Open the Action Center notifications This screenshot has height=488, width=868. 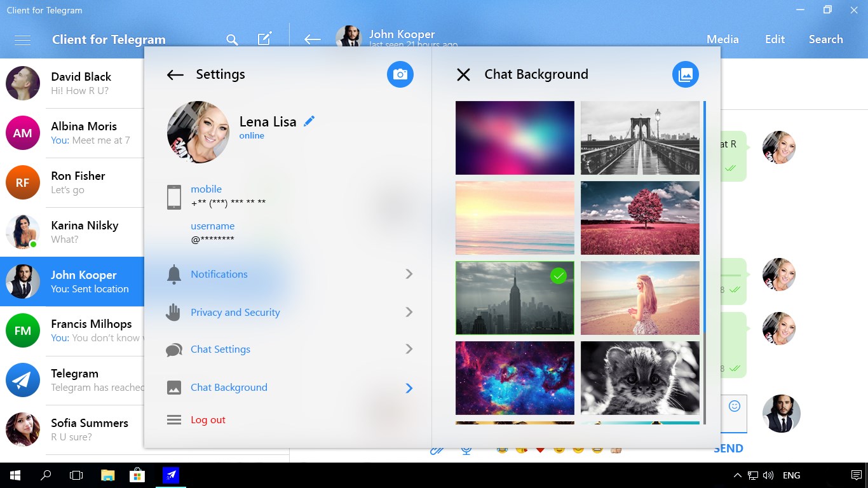tap(856, 475)
